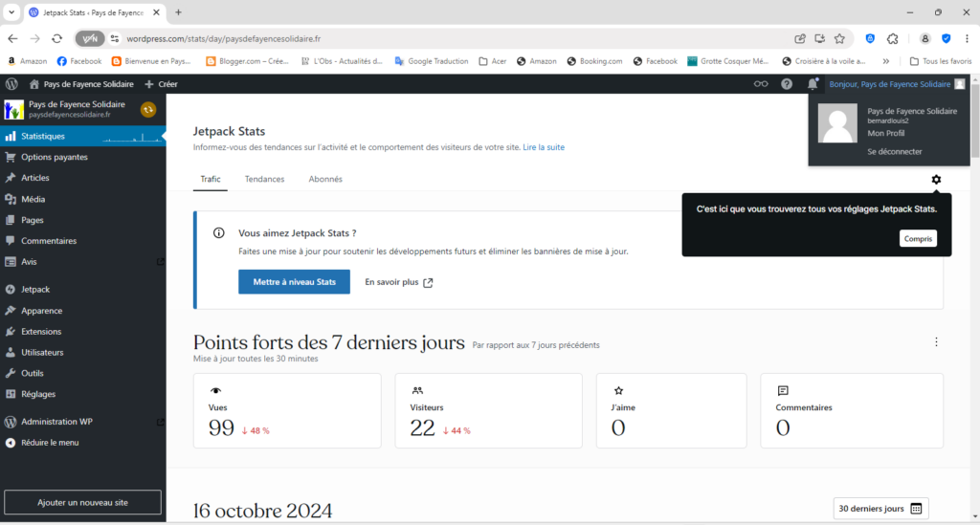Click the help question mark icon

(787, 84)
